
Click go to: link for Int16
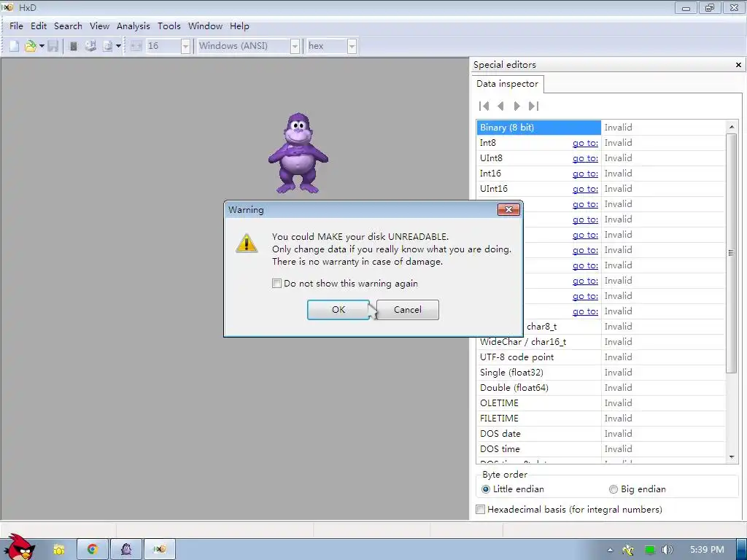[x=585, y=174]
